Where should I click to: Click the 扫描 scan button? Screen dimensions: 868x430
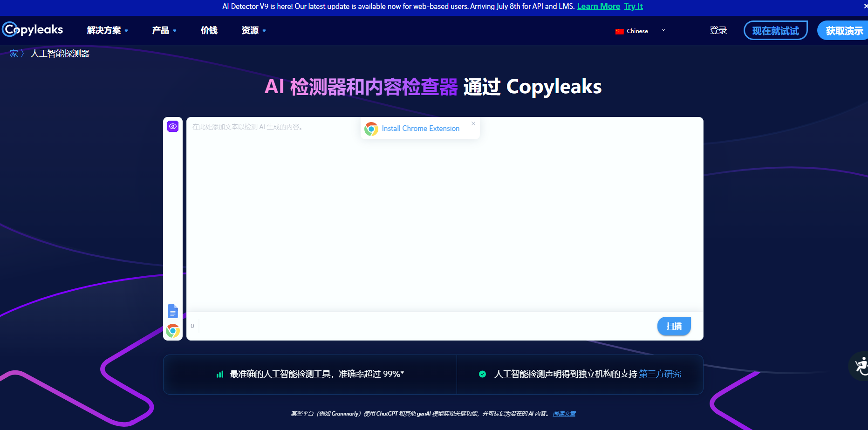(674, 326)
